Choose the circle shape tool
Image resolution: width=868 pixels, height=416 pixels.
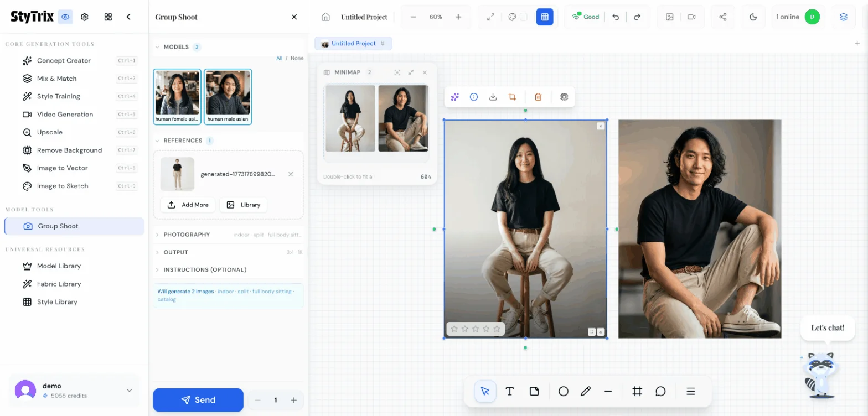tap(563, 391)
